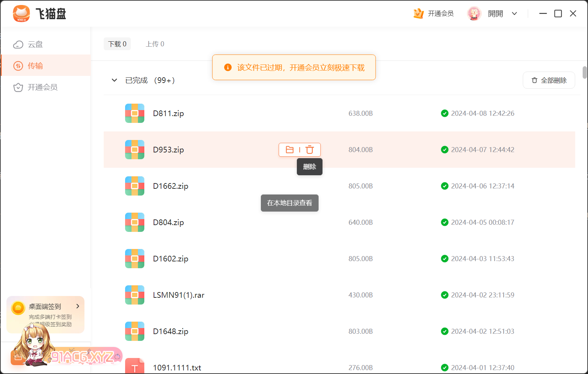Click the 全部删除 button

click(x=548, y=80)
